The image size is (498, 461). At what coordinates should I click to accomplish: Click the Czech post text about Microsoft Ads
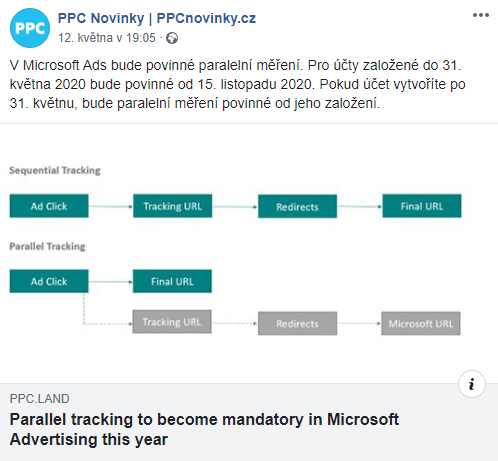237,84
